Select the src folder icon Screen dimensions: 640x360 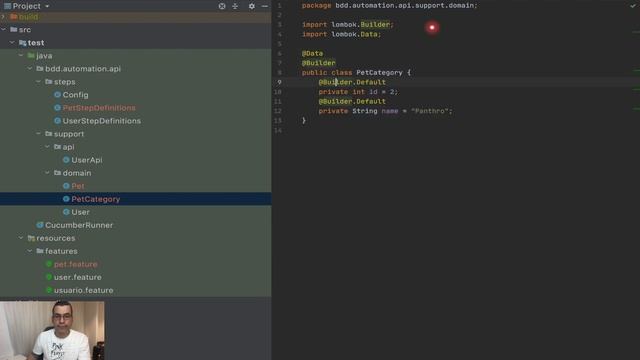click(13, 29)
